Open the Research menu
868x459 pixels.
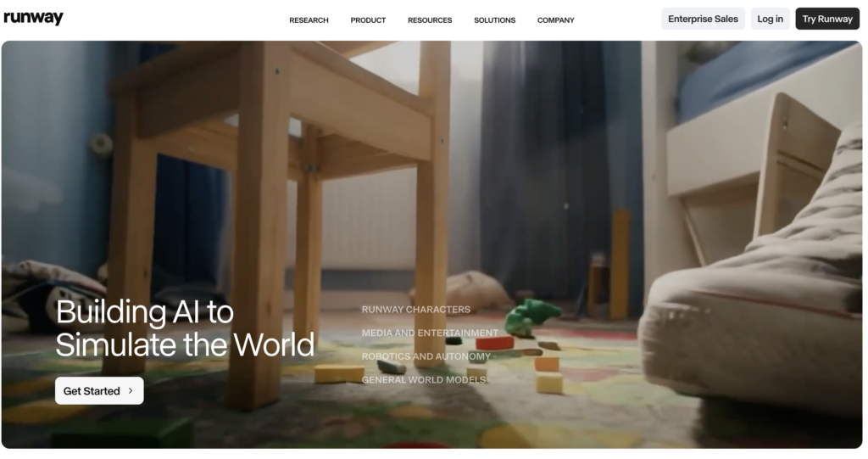point(309,20)
